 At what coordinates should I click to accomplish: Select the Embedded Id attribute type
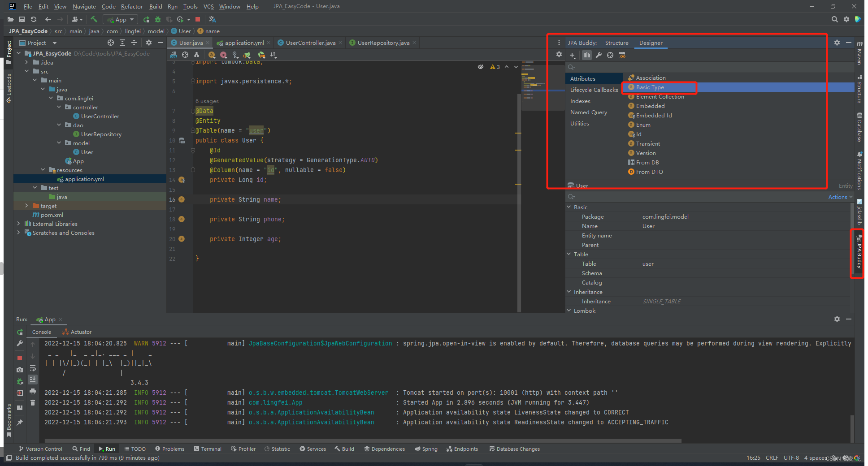(x=653, y=115)
